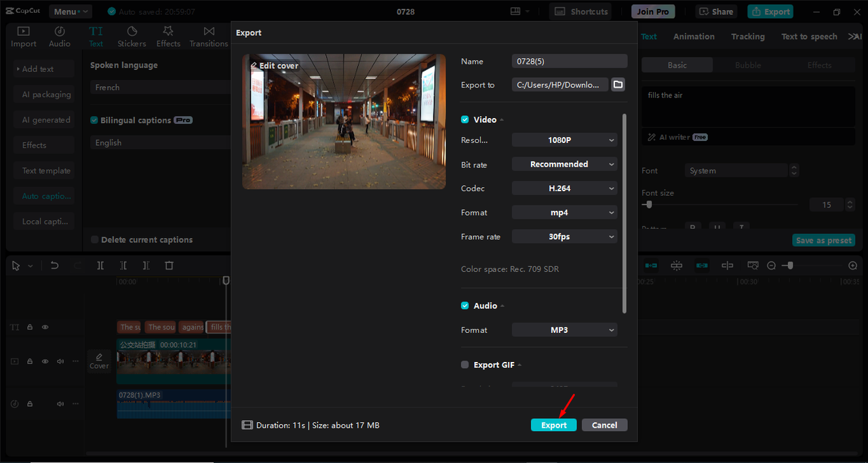Click the Join Pro button

[653, 12]
